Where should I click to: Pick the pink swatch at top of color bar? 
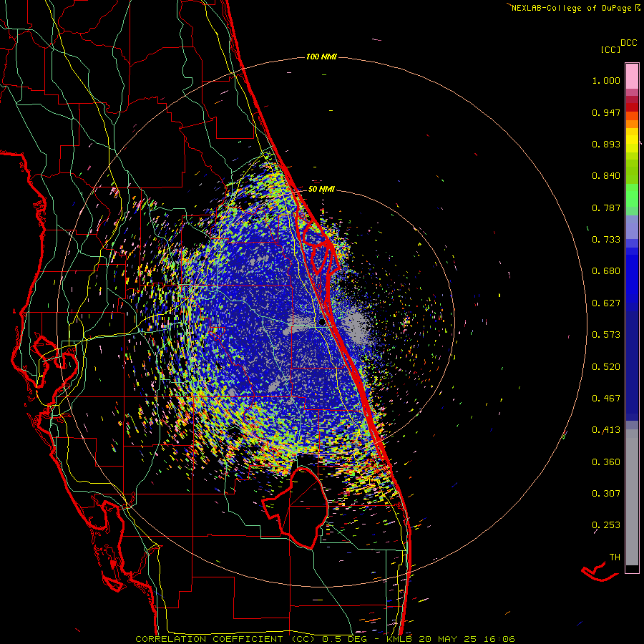click(632, 76)
